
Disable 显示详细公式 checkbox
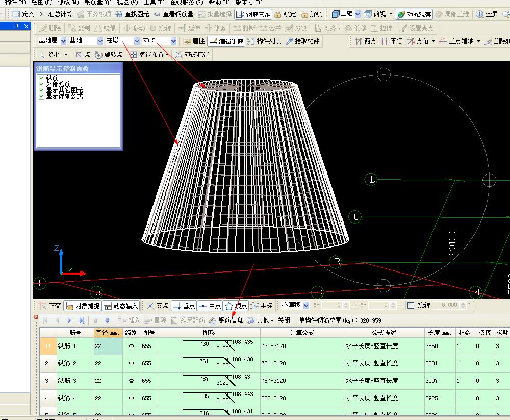[41, 96]
